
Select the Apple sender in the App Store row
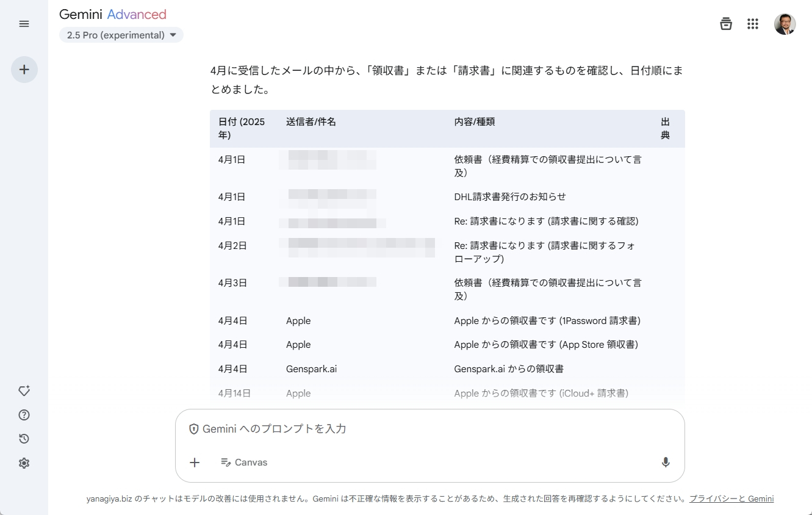[x=298, y=345]
